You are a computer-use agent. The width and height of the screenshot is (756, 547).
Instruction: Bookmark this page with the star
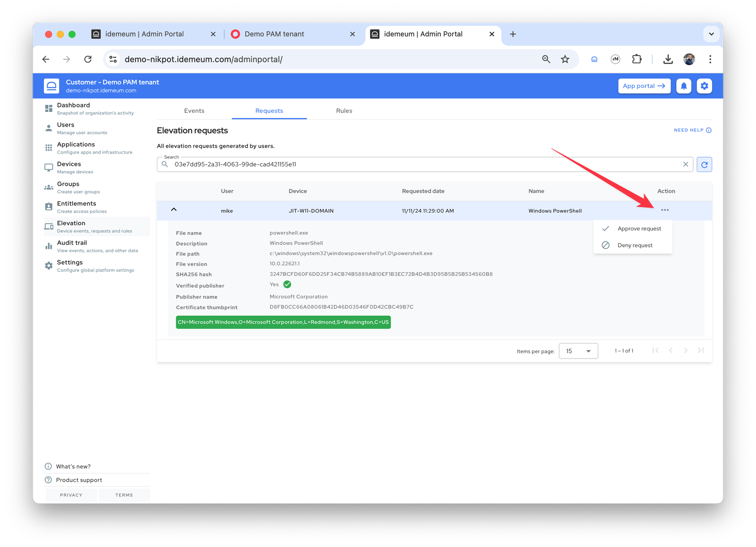click(x=565, y=59)
